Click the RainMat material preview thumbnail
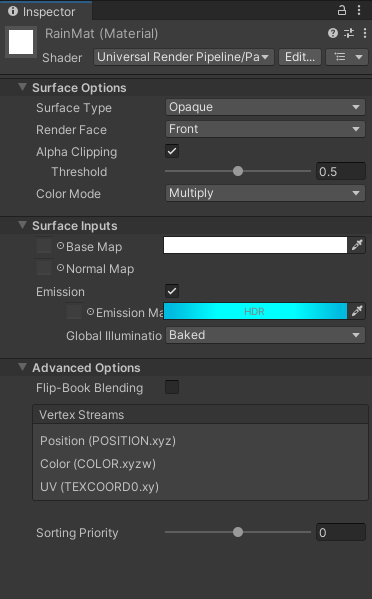372x599 pixels. [x=21, y=42]
